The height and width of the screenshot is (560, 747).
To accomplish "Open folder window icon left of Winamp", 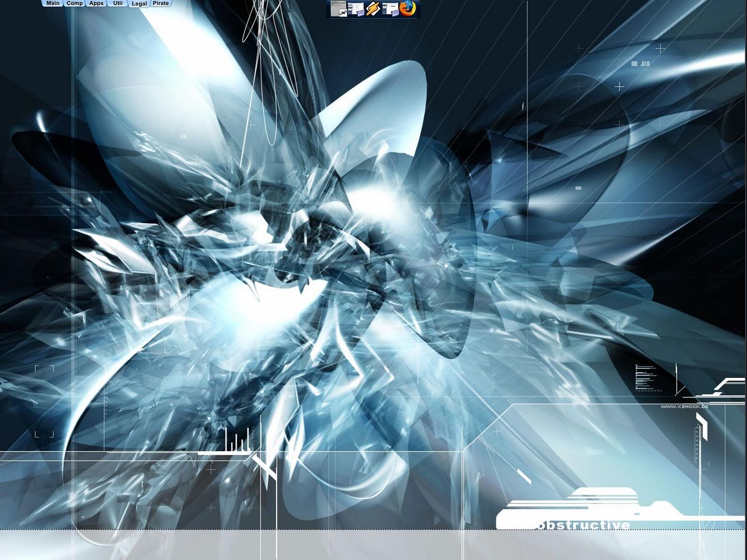I will tap(356, 9).
